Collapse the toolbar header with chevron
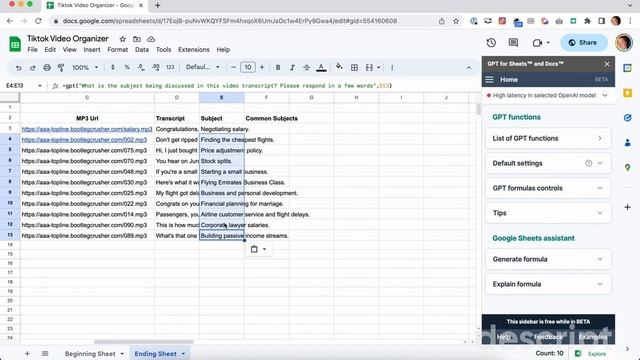Screen dimensions: 640x360 click(x=469, y=68)
